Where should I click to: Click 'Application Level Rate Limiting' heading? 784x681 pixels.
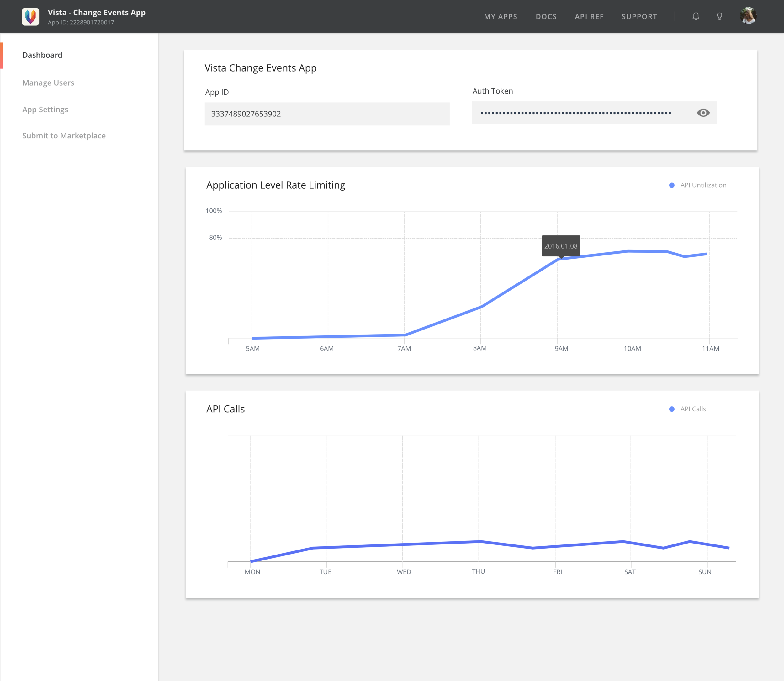pyautogui.click(x=276, y=185)
